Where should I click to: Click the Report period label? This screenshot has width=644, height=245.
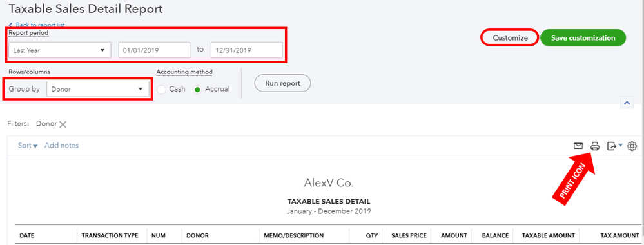(28, 33)
